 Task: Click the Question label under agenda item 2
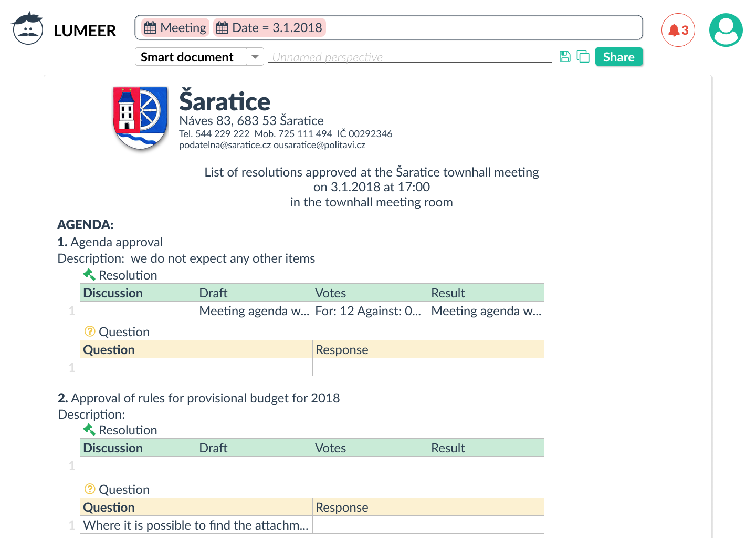tap(124, 489)
